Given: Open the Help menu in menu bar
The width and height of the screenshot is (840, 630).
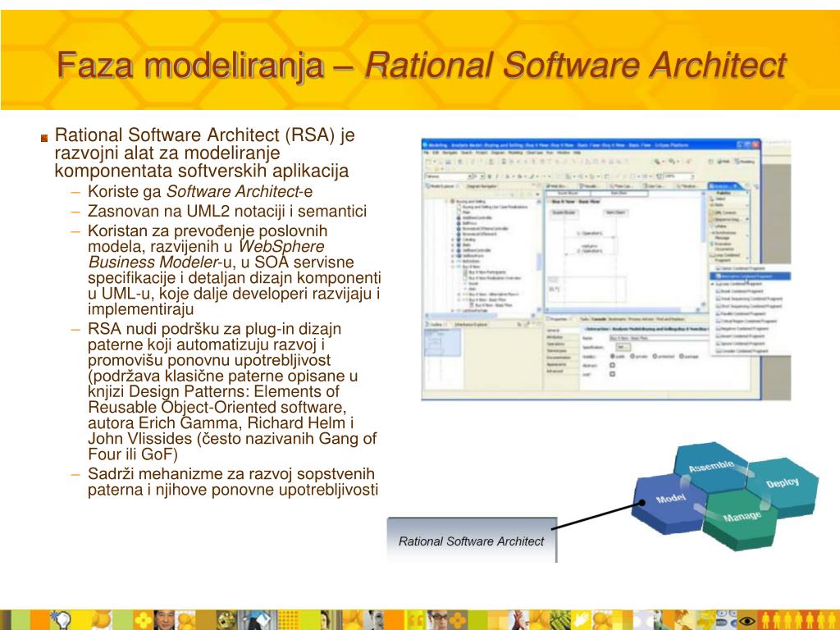Looking at the screenshot, I should click(x=577, y=153).
